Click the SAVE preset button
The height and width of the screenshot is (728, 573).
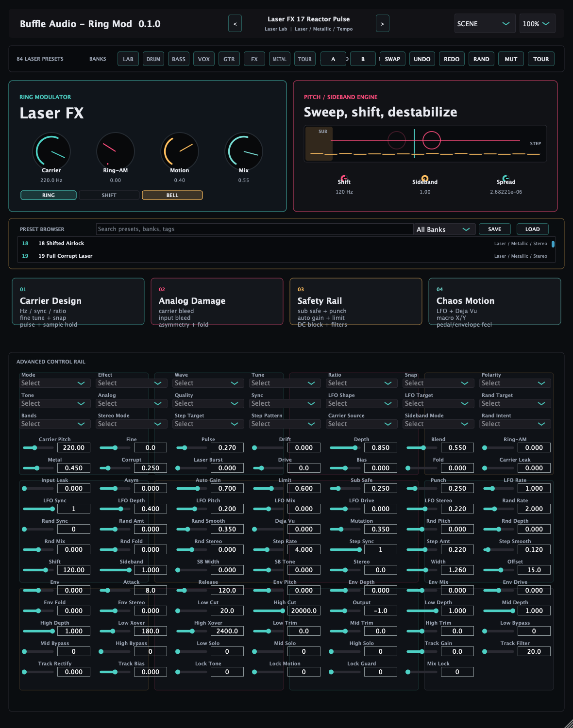[495, 229]
